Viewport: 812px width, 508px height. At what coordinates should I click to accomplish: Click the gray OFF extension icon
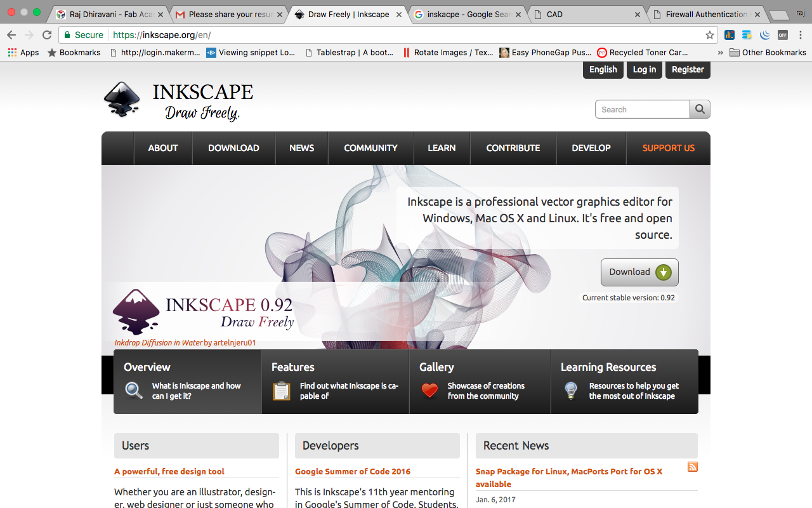coord(783,35)
